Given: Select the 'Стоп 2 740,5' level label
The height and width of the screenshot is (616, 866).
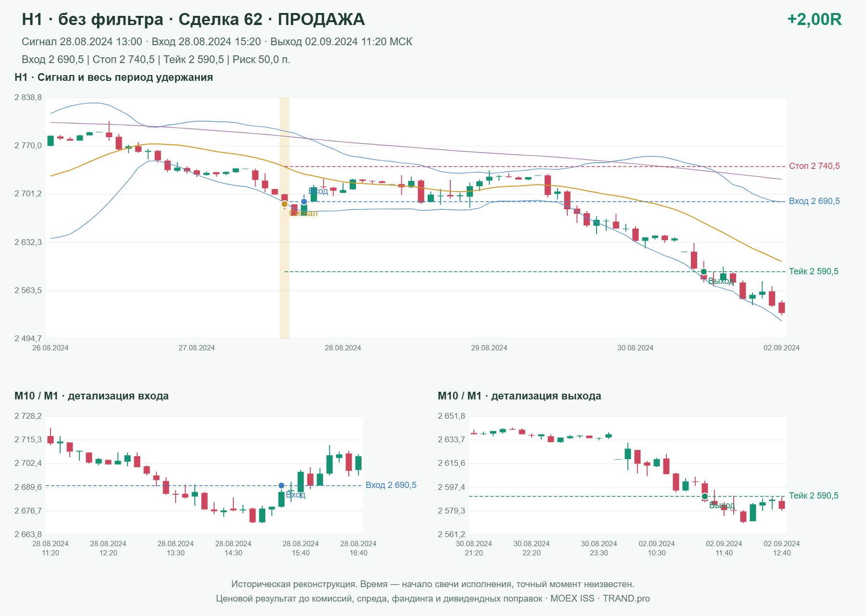Looking at the screenshot, I should (814, 166).
